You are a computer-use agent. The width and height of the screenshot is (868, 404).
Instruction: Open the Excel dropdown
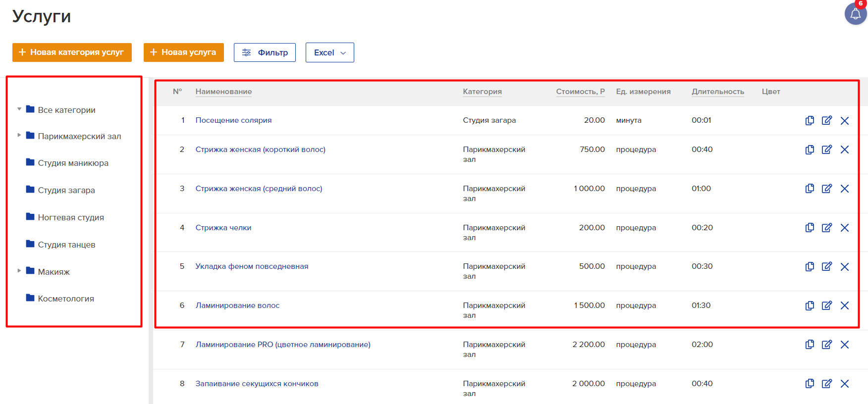tap(329, 52)
